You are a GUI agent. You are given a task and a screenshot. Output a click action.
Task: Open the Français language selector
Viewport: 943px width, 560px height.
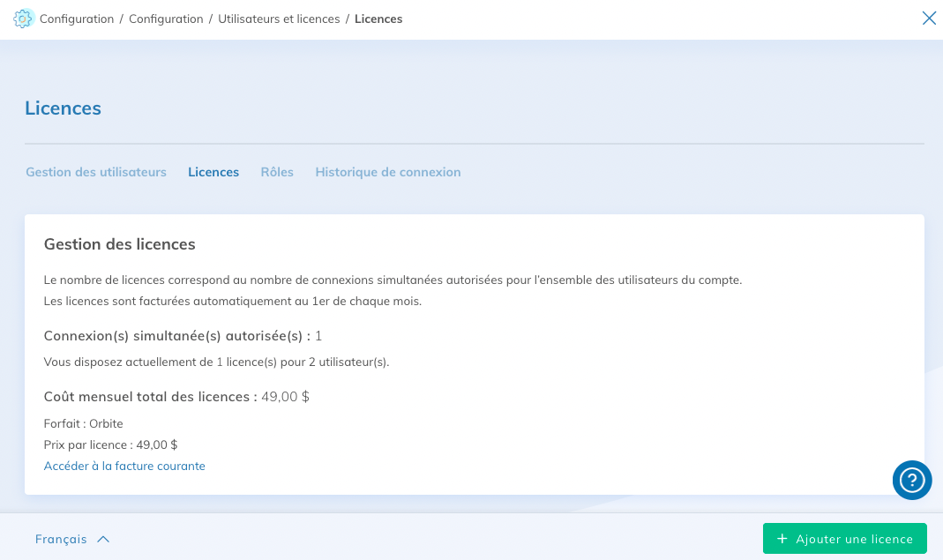tap(72, 539)
